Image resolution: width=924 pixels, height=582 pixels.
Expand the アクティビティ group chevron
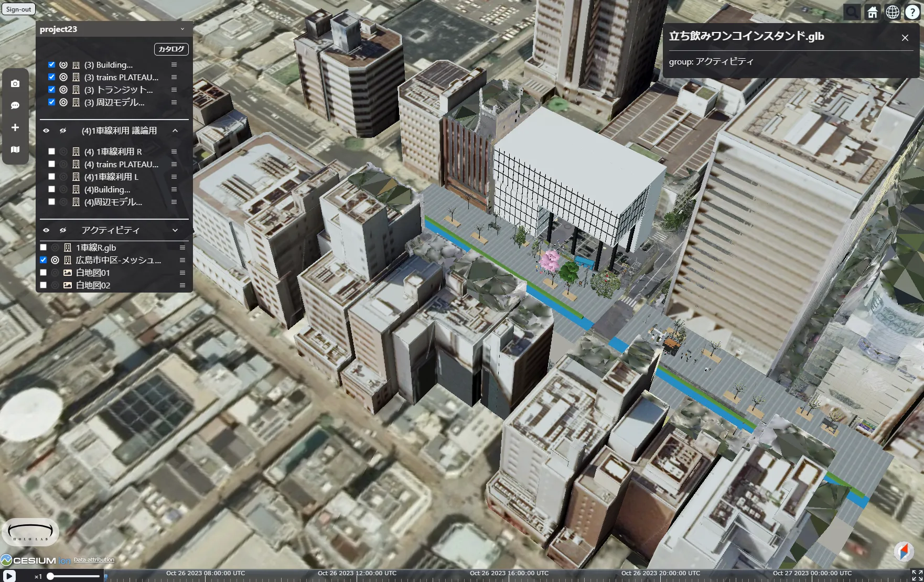point(175,230)
